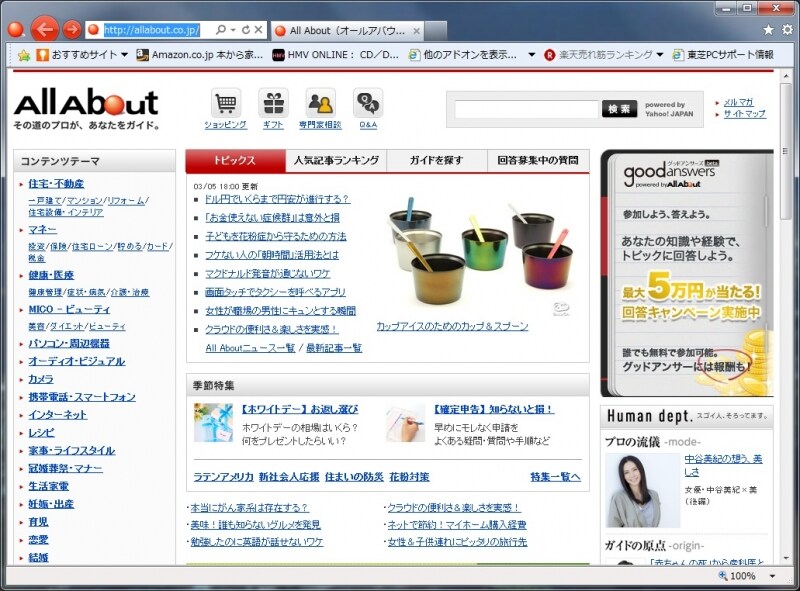Viewport: 800px width, 591px height.
Task: Open the 東芝PCサポート情報 bookmark
Action: (724, 57)
